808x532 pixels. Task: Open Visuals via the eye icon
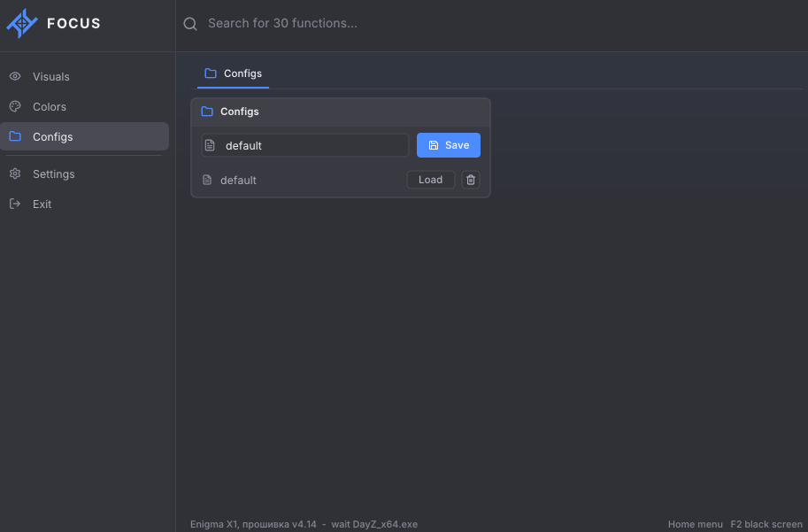(15, 76)
